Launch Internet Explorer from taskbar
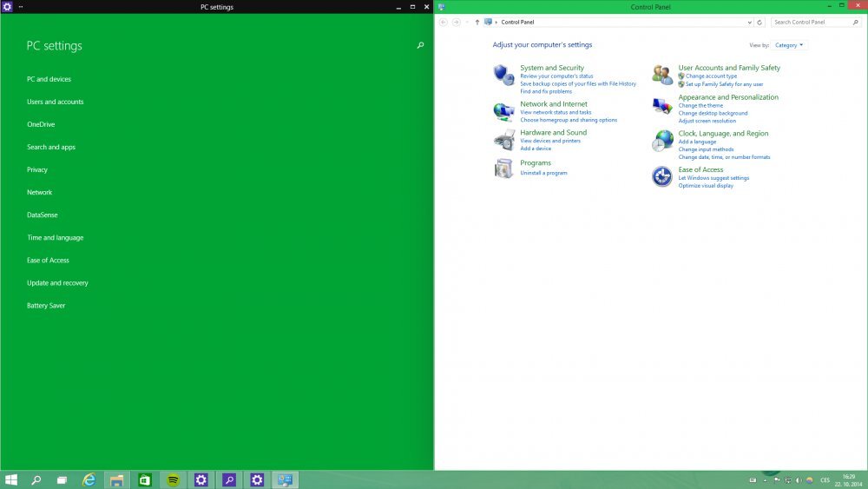The image size is (868, 489). point(89,479)
